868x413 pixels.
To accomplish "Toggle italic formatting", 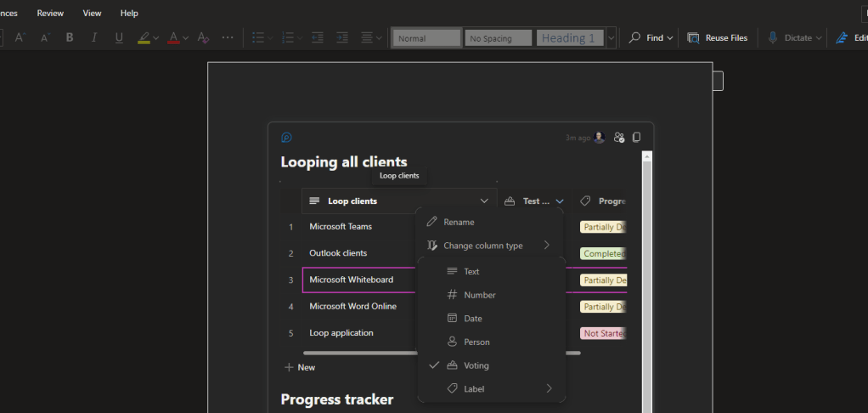I will pyautogui.click(x=94, y=38).
